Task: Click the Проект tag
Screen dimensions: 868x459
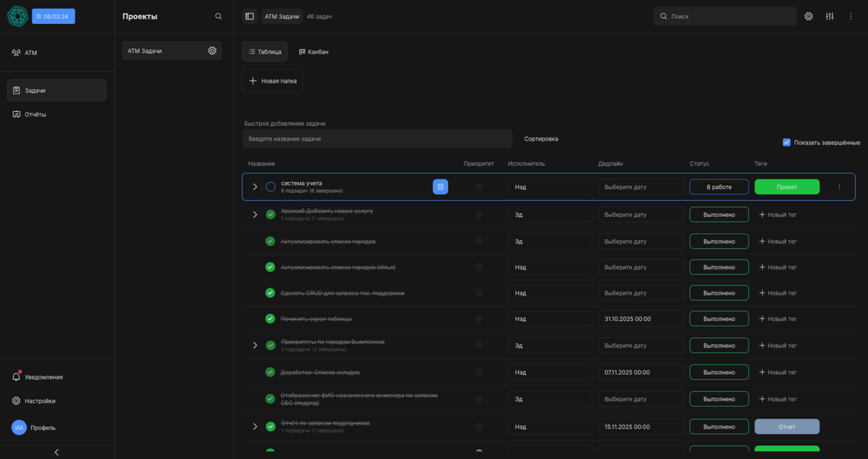Action: [x=787, y=187]
